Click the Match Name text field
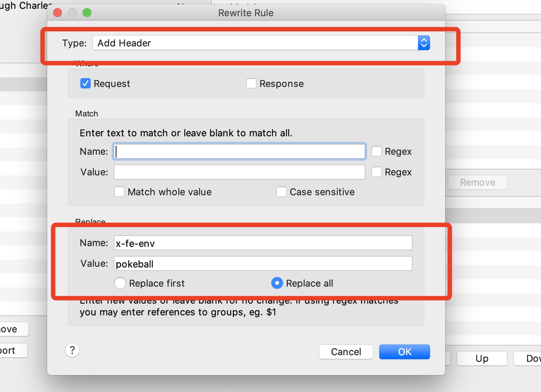541x392 pixels. click(240, 151)
